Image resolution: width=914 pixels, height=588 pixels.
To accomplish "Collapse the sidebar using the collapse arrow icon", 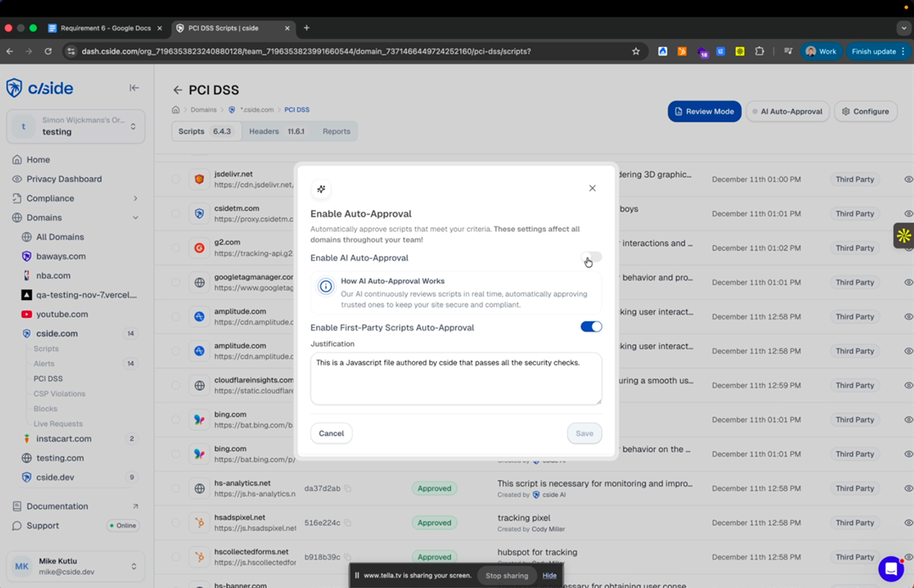I will point(134,88).
